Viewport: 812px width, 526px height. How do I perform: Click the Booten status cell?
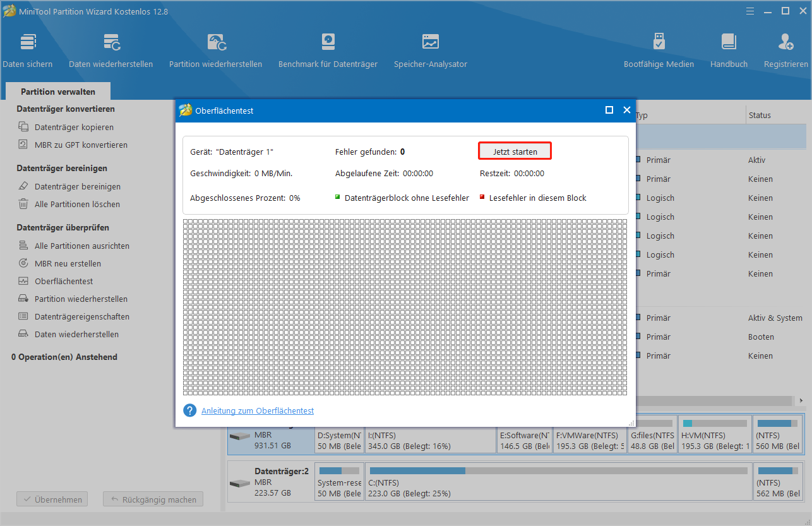pos(761,337)
